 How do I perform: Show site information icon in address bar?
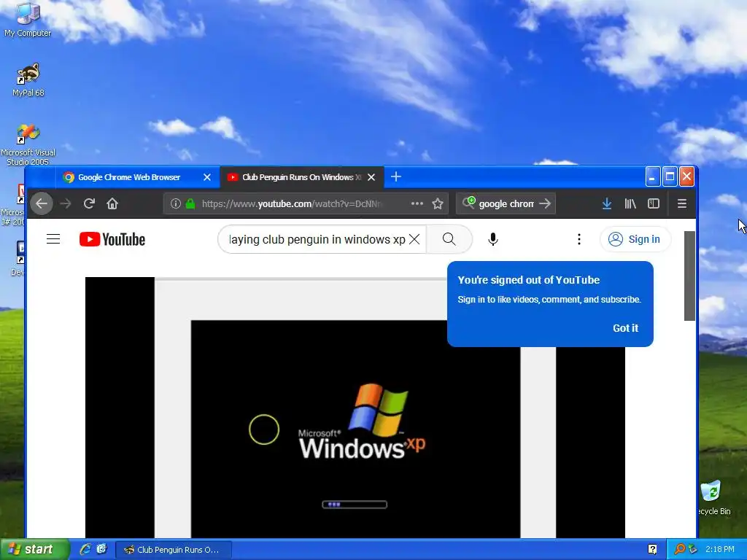click(x=175, y=204)
